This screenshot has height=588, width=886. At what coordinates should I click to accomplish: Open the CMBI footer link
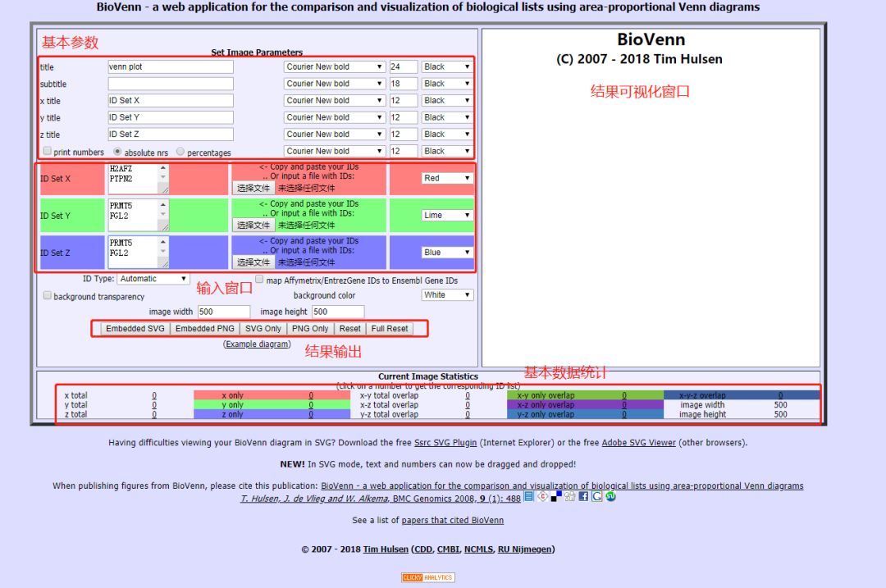pyautogui.click(x=449, y=549)
